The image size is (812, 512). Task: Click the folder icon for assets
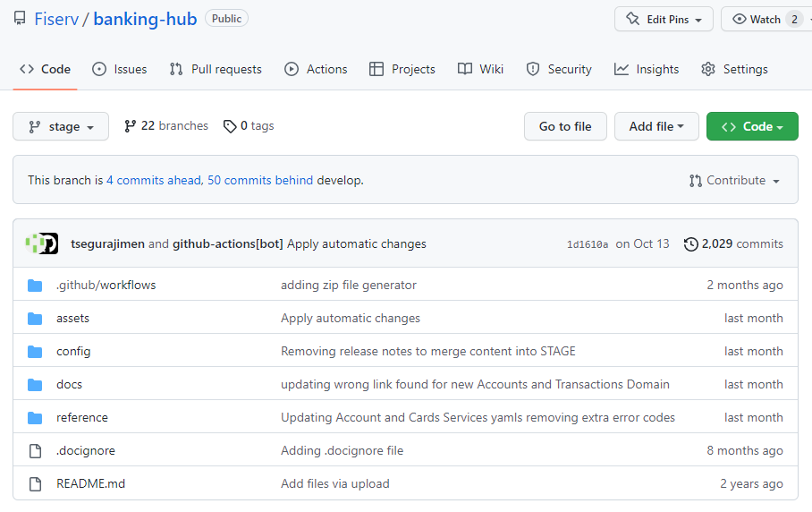[35, 318]
